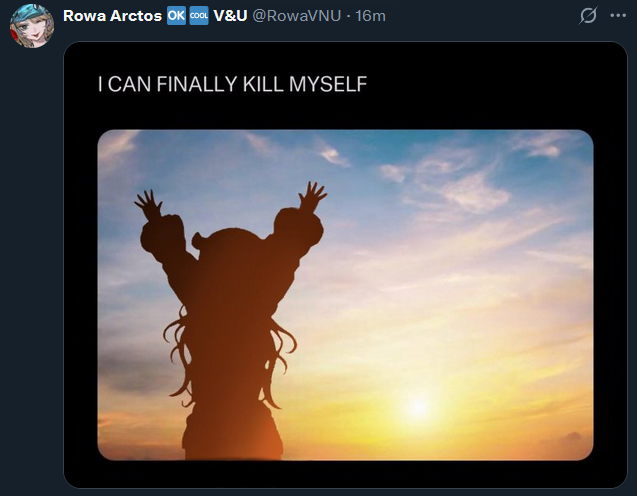Click the 'I CAN FINALLY KILL MYSELF' caption

[x=232, y=84]
